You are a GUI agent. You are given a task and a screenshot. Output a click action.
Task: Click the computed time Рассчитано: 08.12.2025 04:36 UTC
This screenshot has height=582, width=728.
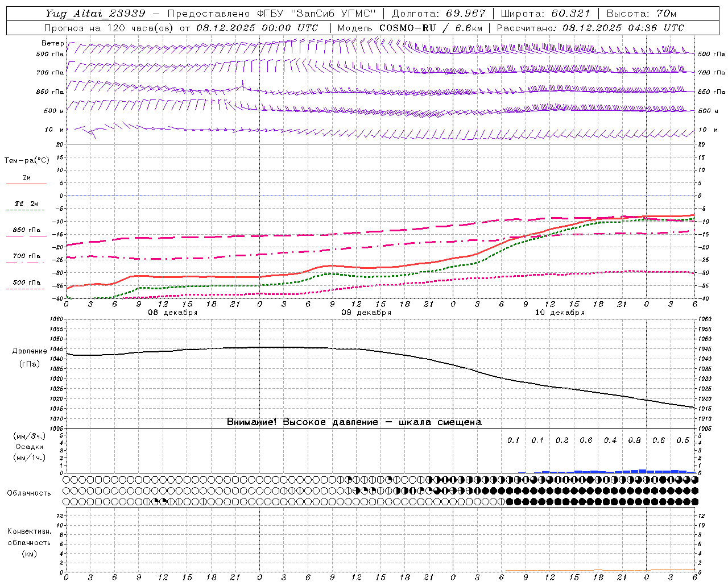point(590,28)
